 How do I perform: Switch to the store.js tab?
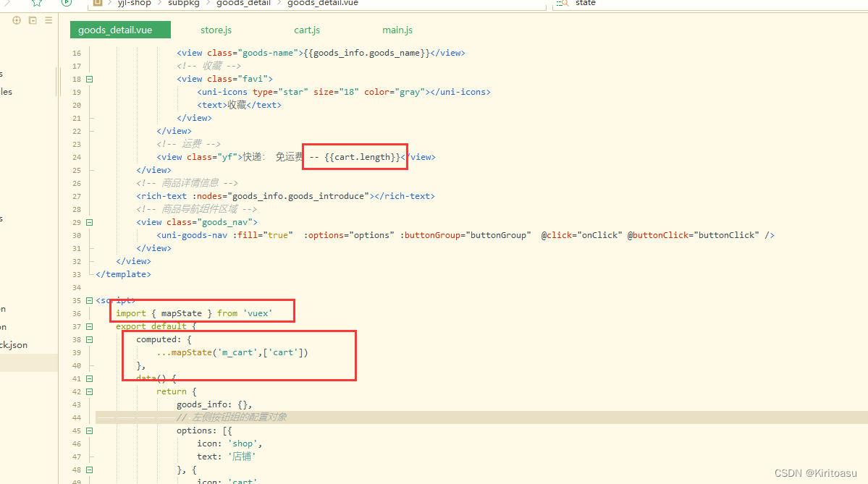216,30
